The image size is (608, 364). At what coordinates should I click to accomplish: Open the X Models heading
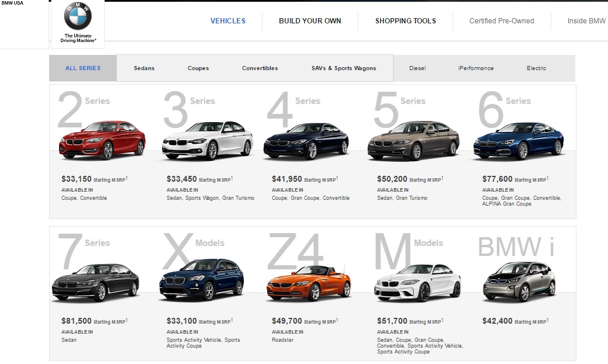(x=194, y=251)
